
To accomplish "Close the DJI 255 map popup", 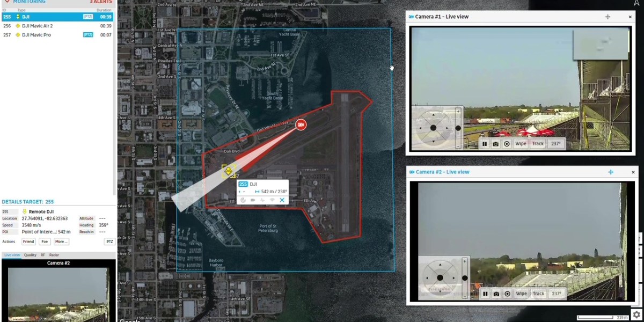I will pyautogui.click(x=282, y=200).
